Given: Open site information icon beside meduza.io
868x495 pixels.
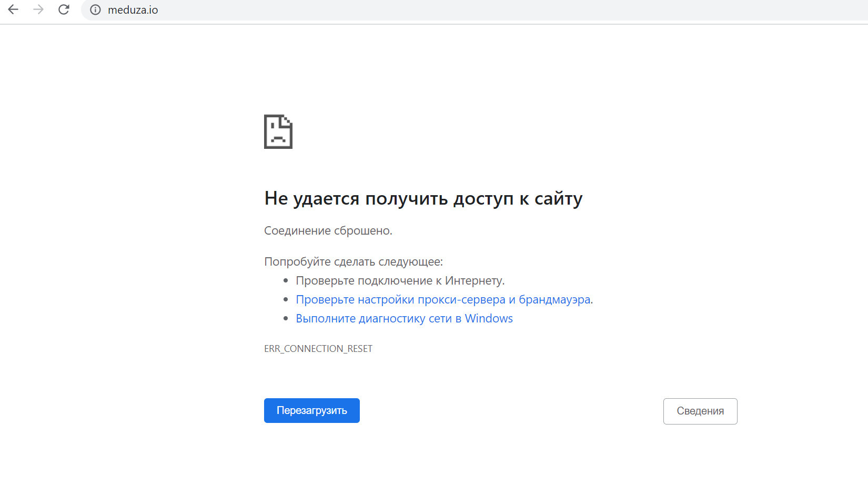Looking at the screenshot, I should 95,10.
